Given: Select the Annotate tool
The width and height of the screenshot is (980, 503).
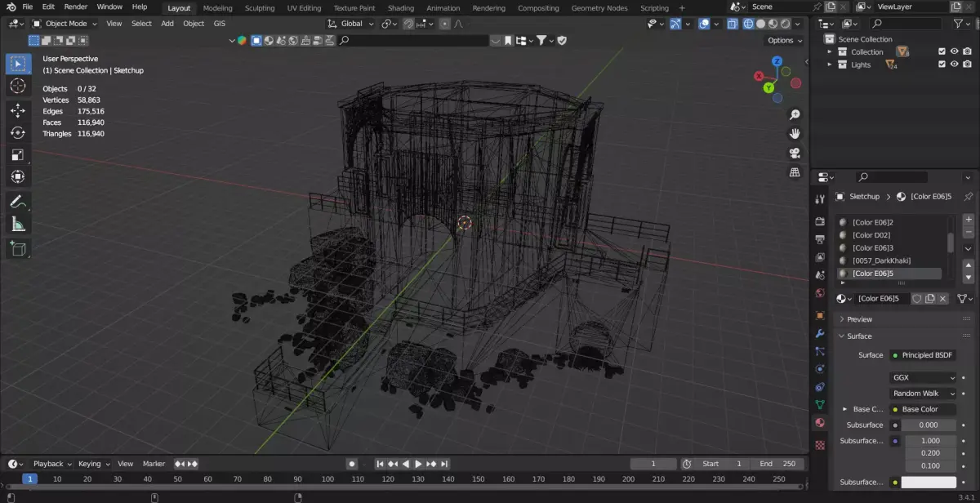Looking at the screenshot, I should (18, 201).
